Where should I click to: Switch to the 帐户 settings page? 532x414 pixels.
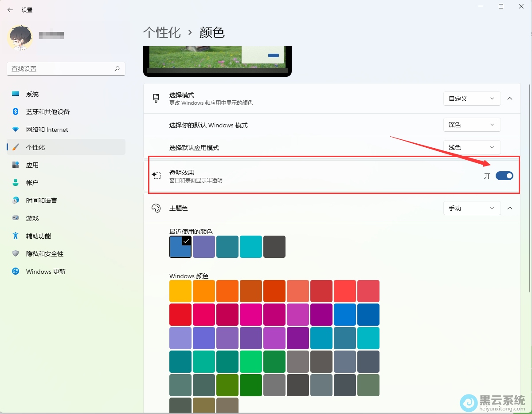(x=31, y=182)
